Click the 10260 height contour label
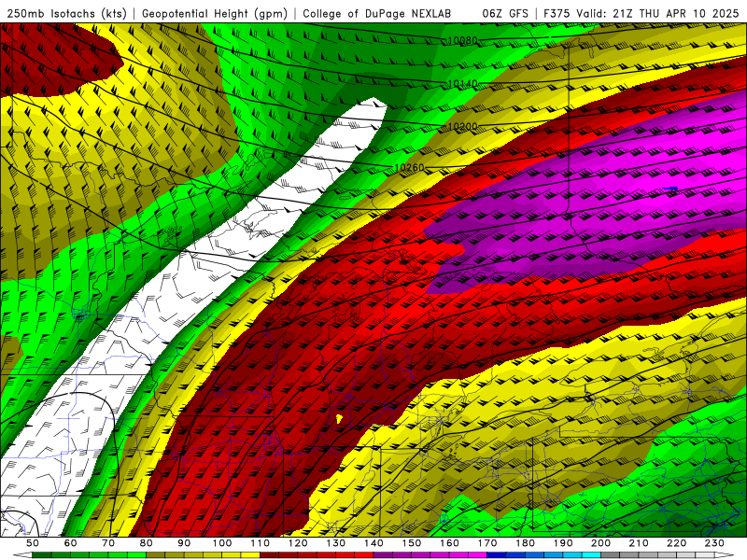Viewport: 747px width, 560px height. coord(409,167)
